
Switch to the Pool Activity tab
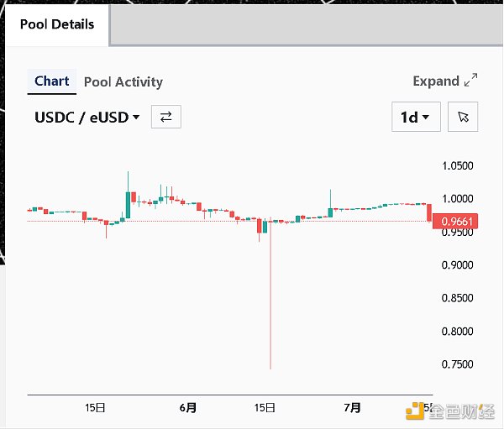(123, 81)
